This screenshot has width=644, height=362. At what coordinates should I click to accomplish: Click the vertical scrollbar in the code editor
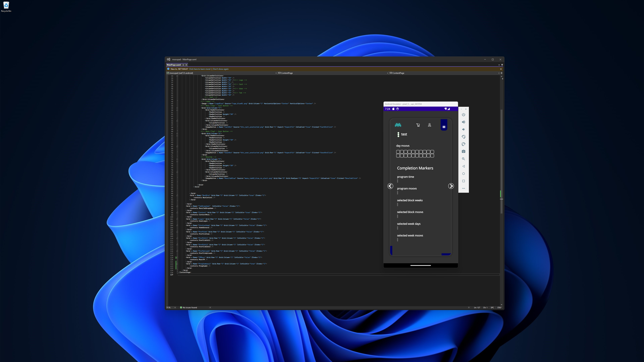pyautogui.click(x=501, y=161)
